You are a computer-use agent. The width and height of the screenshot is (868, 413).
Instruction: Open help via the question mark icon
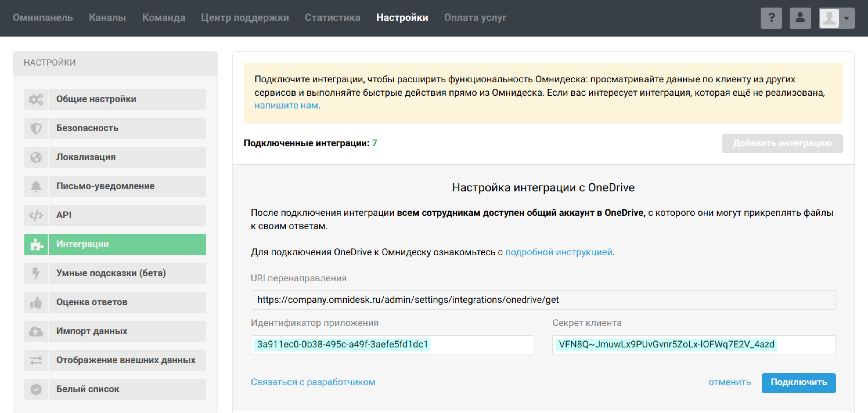[x=771, y=18]
